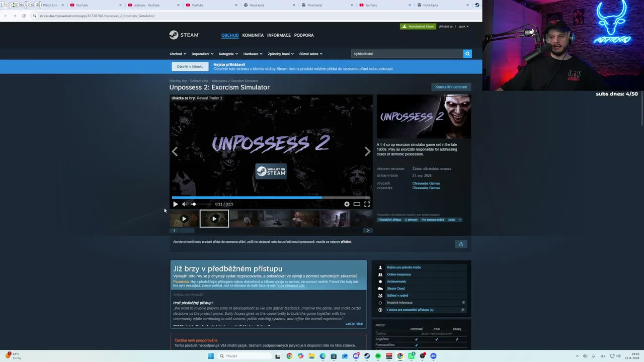
Task: Open the Chreseeba Games developer link
Action: coord(426,184)
